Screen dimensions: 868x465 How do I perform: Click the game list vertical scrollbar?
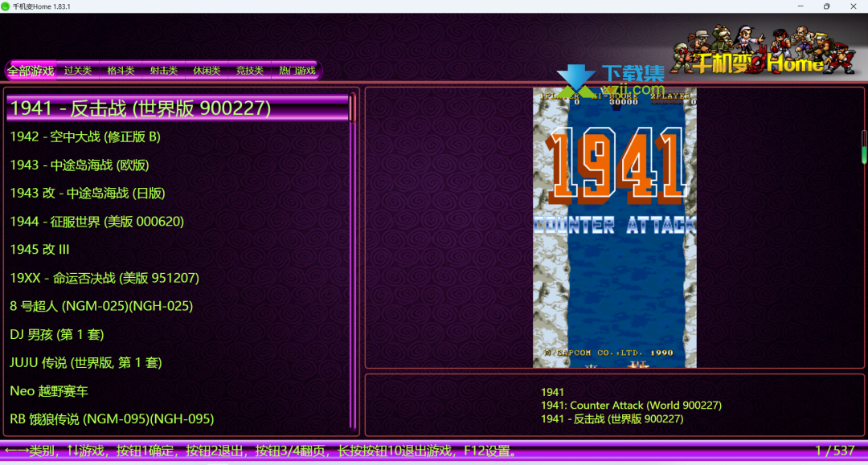[x=353, y=260]
